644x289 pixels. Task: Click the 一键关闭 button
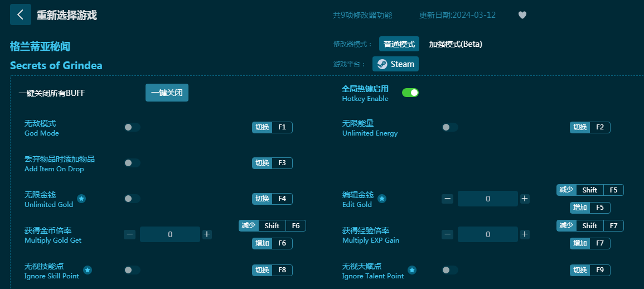pyautogui.click(x=167, y=93)
